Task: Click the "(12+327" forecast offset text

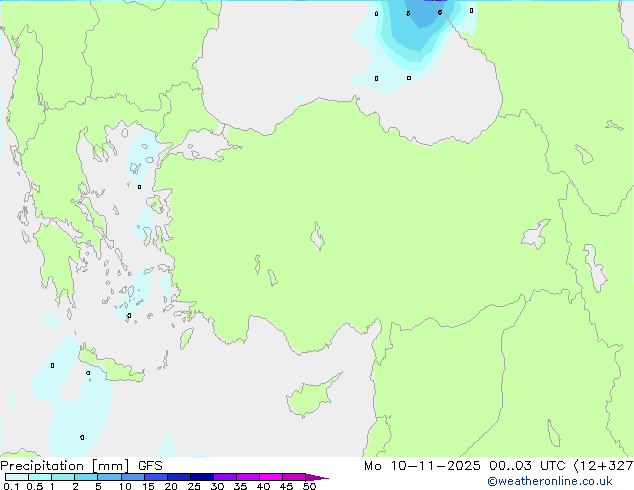Action: [603, 466]
